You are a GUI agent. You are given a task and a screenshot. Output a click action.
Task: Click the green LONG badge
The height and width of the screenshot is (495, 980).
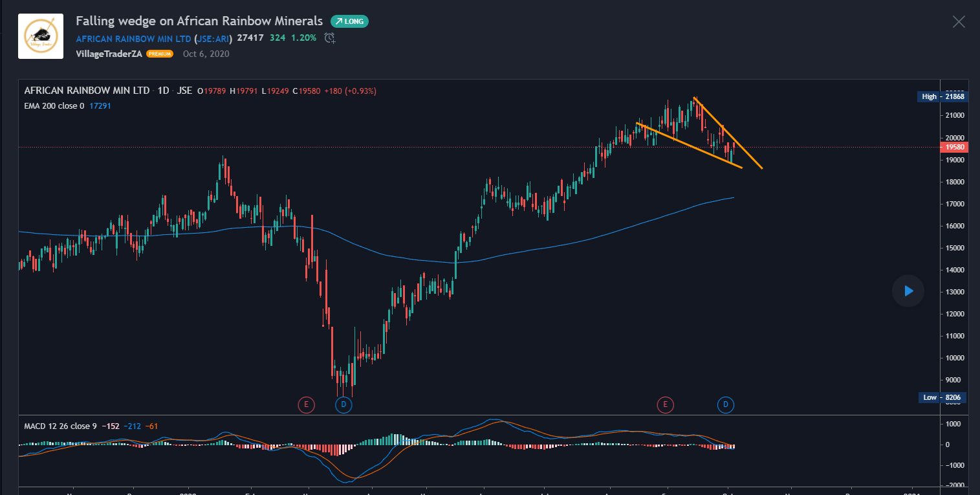349,21
